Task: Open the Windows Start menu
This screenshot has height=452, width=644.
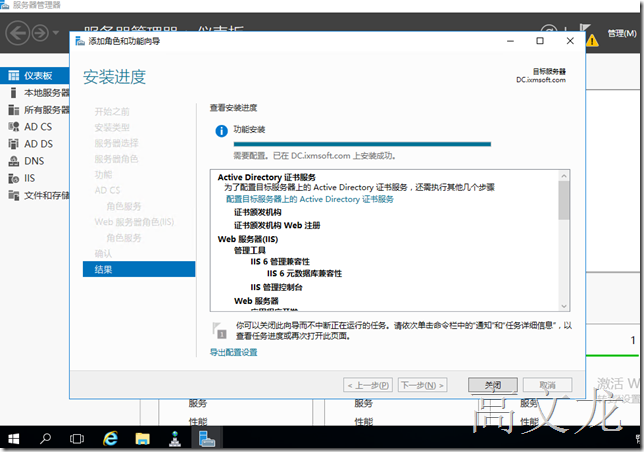Action: click(14, 438)
